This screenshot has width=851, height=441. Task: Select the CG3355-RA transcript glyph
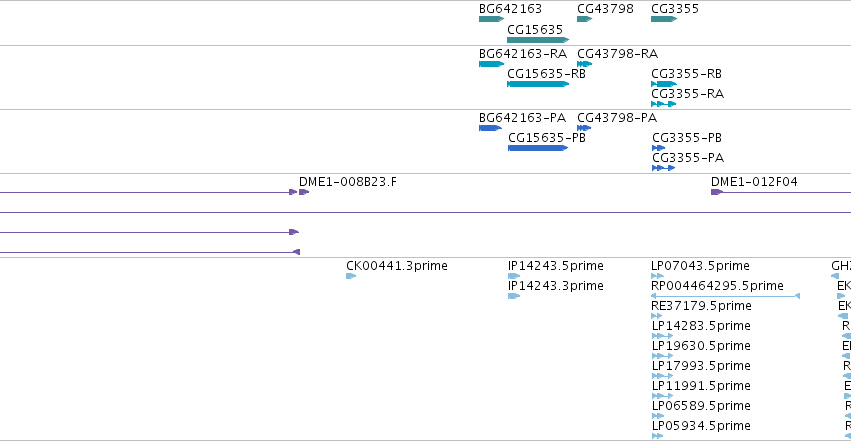663,104
